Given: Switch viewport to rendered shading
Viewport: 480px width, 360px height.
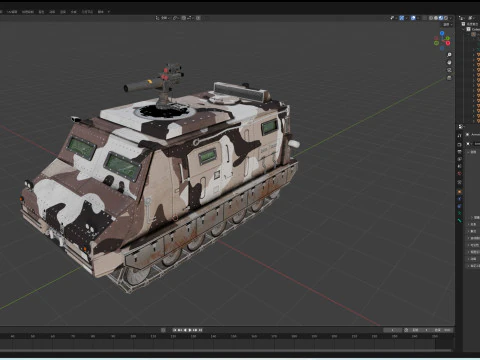Looking at the screenshot, I should click(446, 18).
